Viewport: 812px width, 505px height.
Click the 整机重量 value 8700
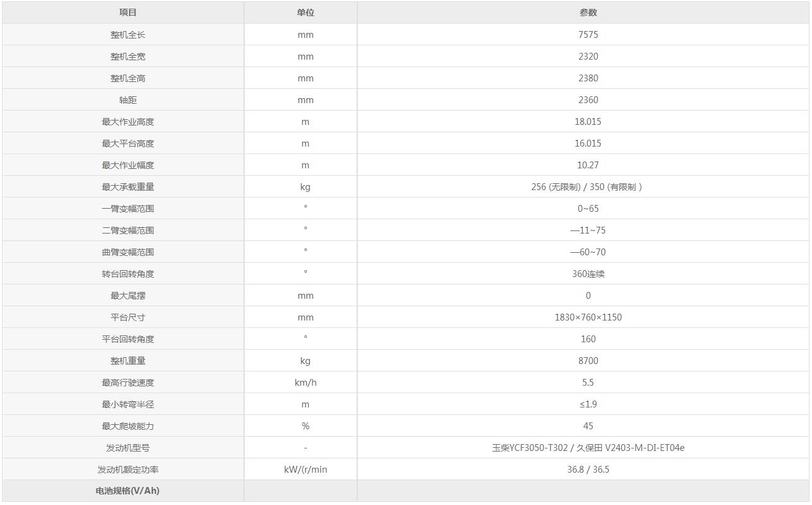point(588,361)
